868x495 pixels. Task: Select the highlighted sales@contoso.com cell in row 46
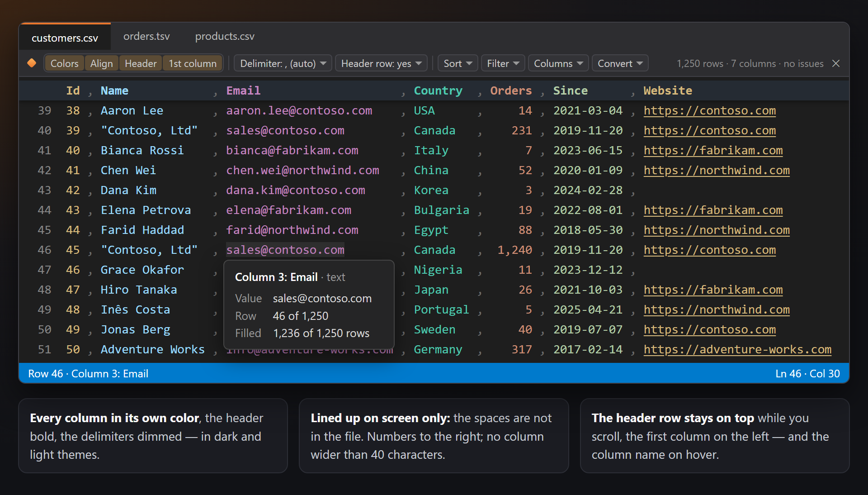[285, 250]
